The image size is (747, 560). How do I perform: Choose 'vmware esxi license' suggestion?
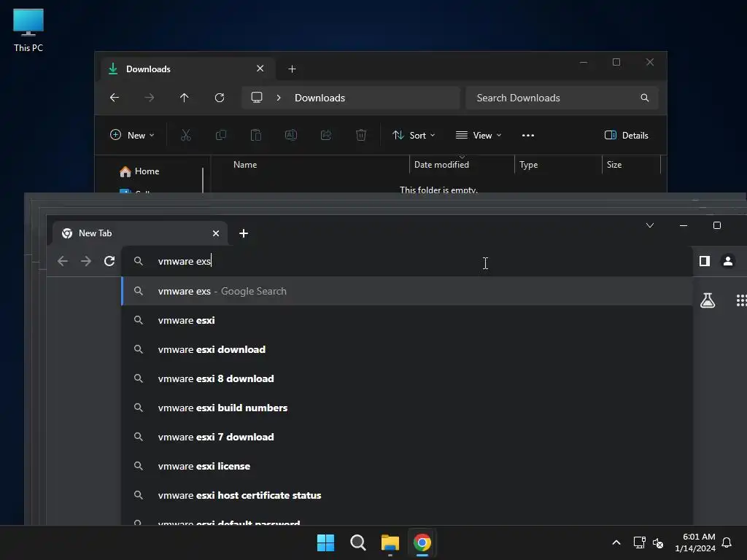tap(407, 466)
